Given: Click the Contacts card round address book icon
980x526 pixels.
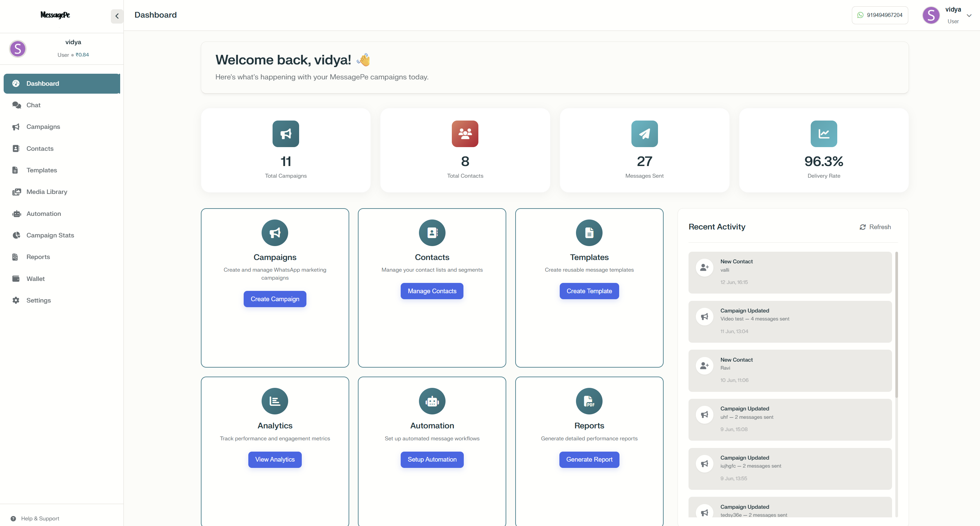Looking at the screenshot, I should point(432,233).
